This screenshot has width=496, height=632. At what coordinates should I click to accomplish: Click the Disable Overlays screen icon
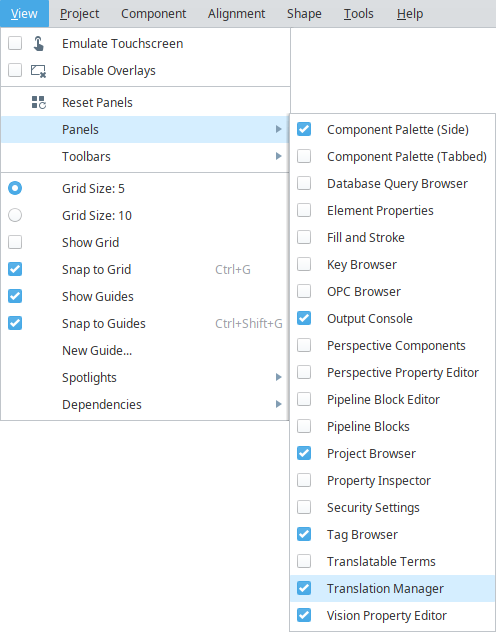(x=39, y=71)
